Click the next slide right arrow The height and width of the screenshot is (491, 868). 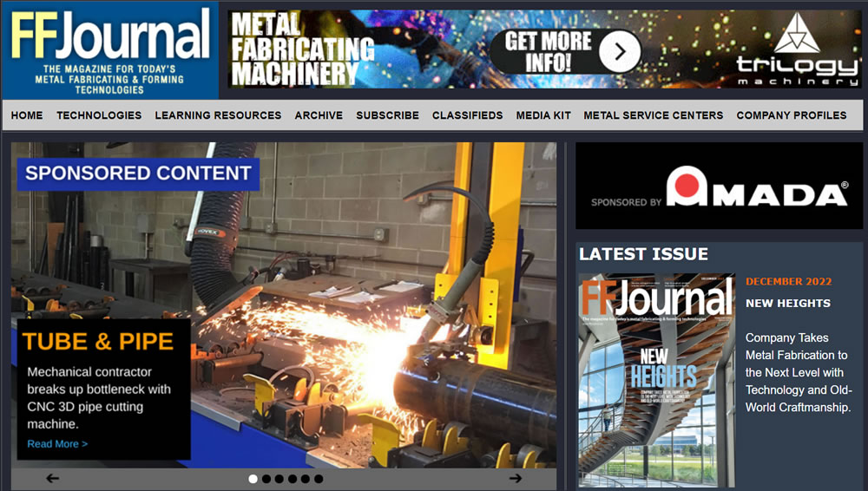click(x=516, y=478)
